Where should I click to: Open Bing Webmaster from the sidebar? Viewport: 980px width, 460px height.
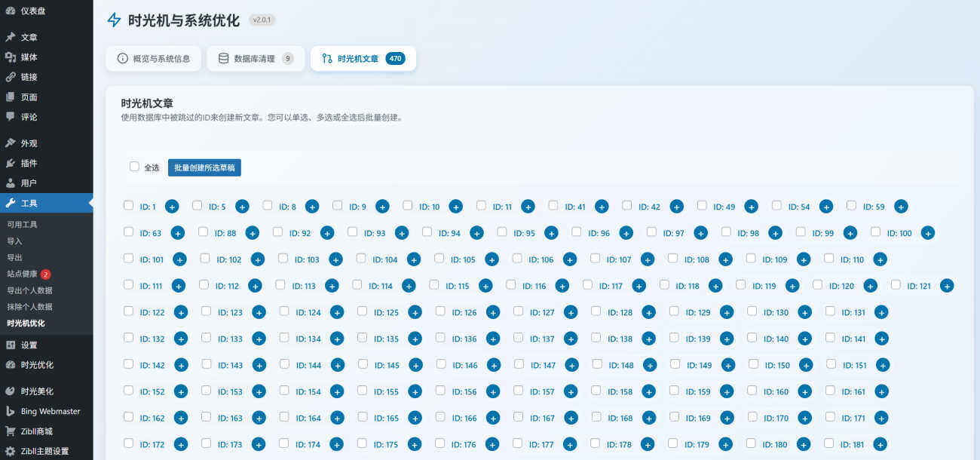pyautogui.click(x=50, y=412)
